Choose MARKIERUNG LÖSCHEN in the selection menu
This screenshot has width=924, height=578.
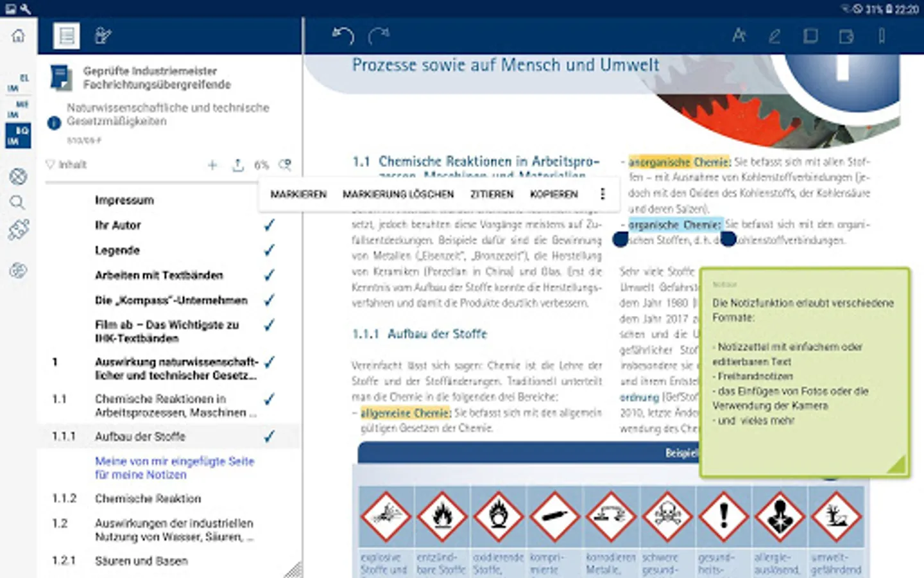click(398, 194)
